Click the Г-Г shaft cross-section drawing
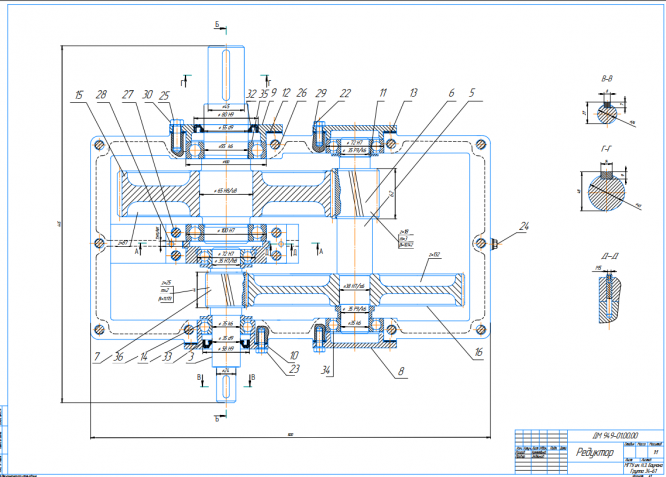Screen dimensions: 666x477 (607, 191)
